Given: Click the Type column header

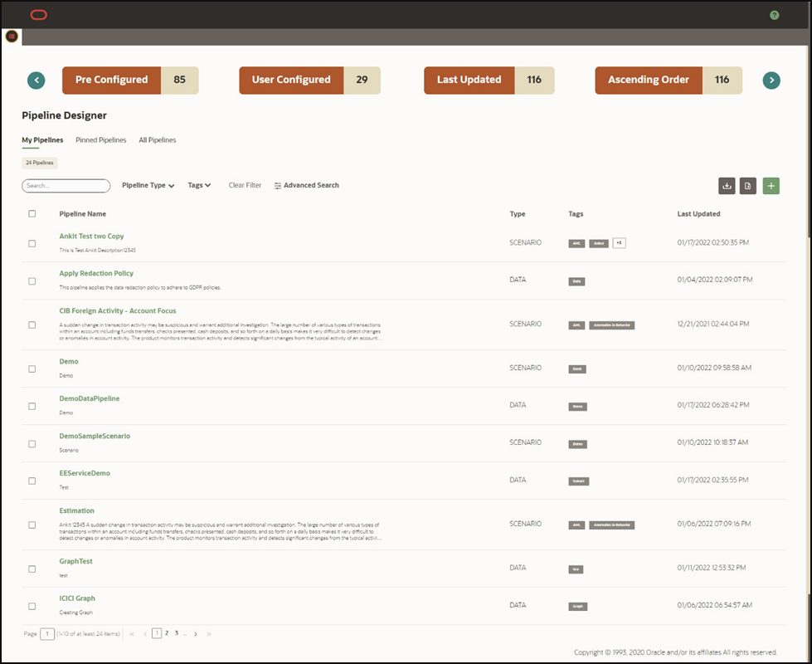Looking at the screenshot, I should (x=518, y=213).
